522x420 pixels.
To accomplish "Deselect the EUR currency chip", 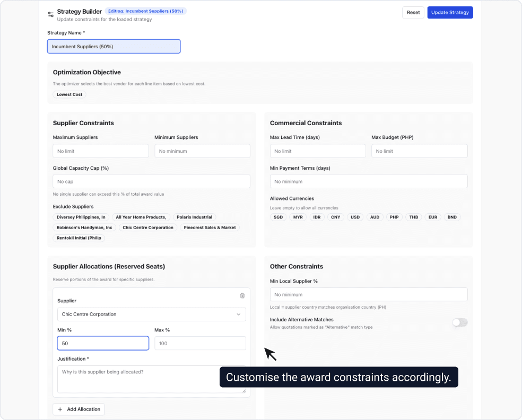I will (432, 217).
